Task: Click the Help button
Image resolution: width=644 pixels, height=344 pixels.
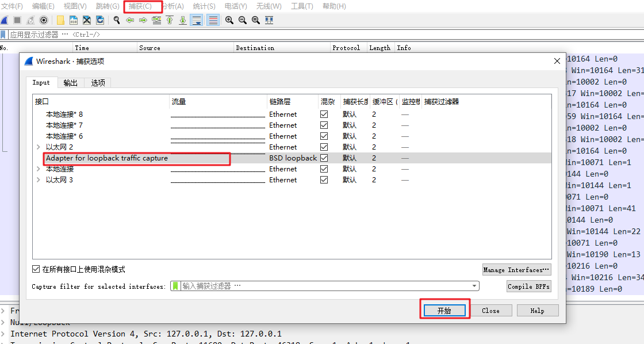Action: (537, 311)
